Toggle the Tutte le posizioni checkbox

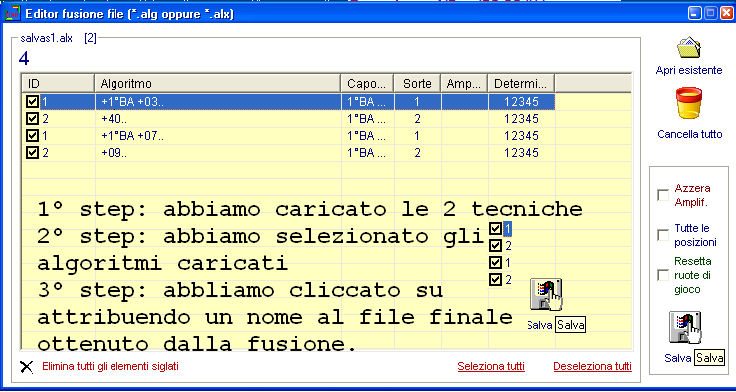point(663,235)
